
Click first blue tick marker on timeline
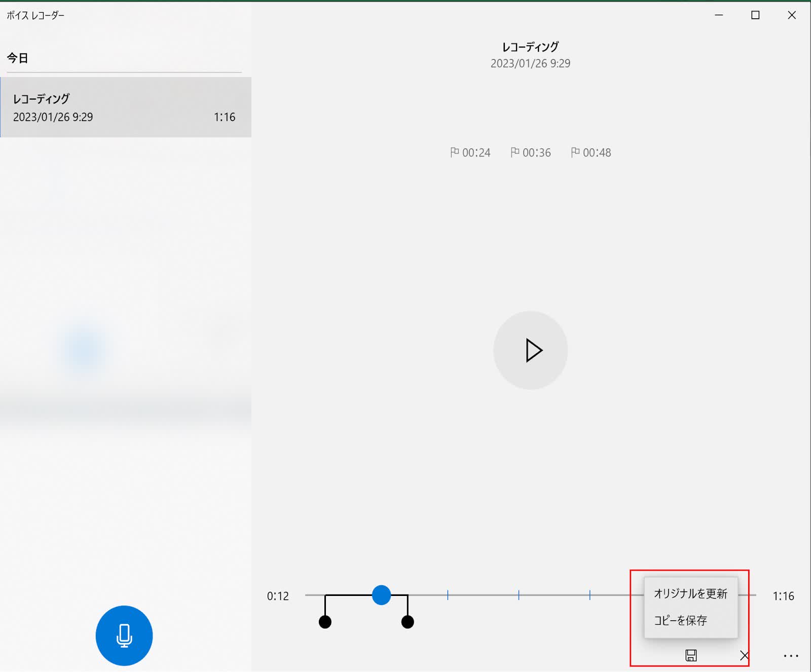coord(448,595)
